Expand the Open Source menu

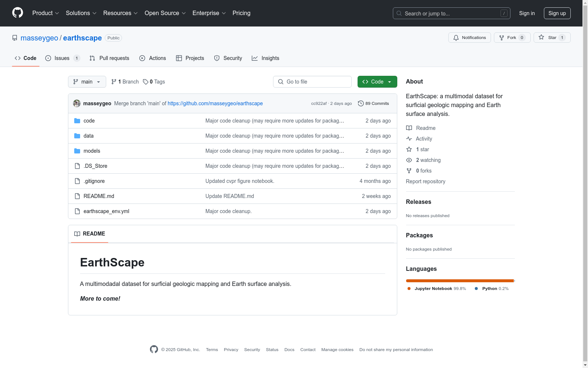[165, 13]
